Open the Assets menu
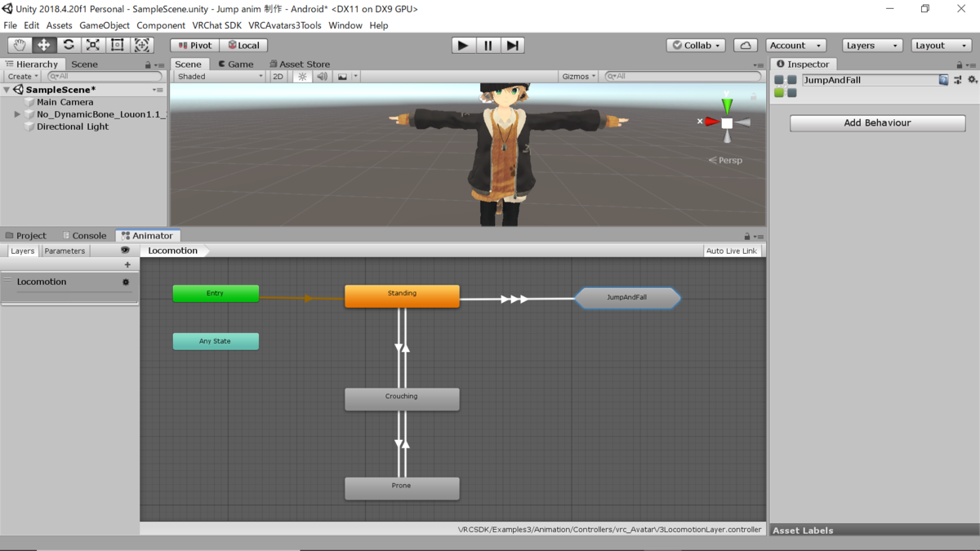The height and width of the screenshot is (551, 980). point(59,25)
